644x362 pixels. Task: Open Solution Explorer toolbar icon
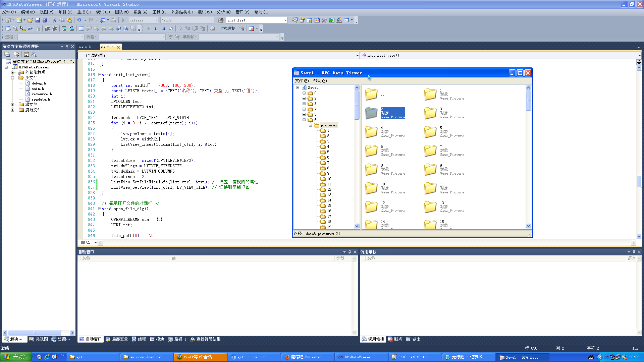pyautogui.click(x=294, y=20)
